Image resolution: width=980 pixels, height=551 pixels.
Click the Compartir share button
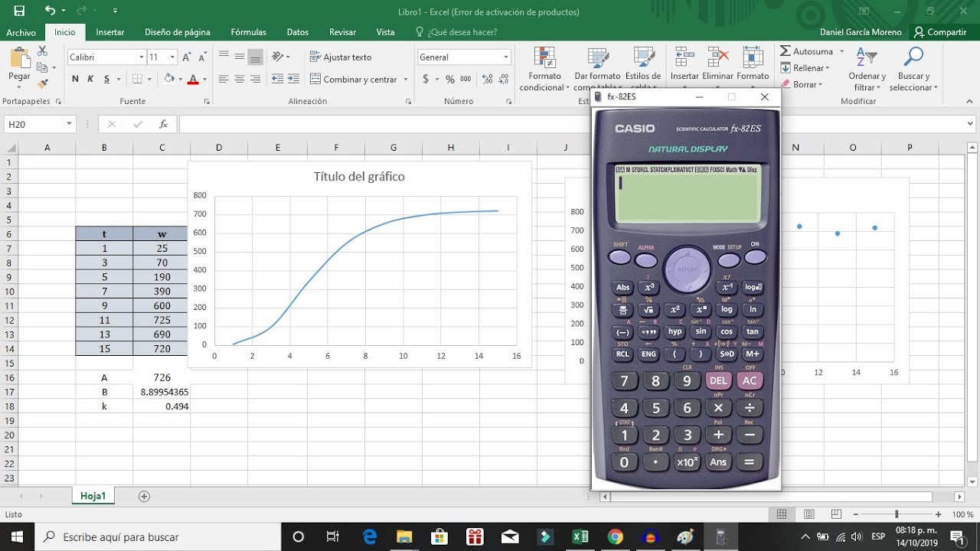click(x=941, y=32)
